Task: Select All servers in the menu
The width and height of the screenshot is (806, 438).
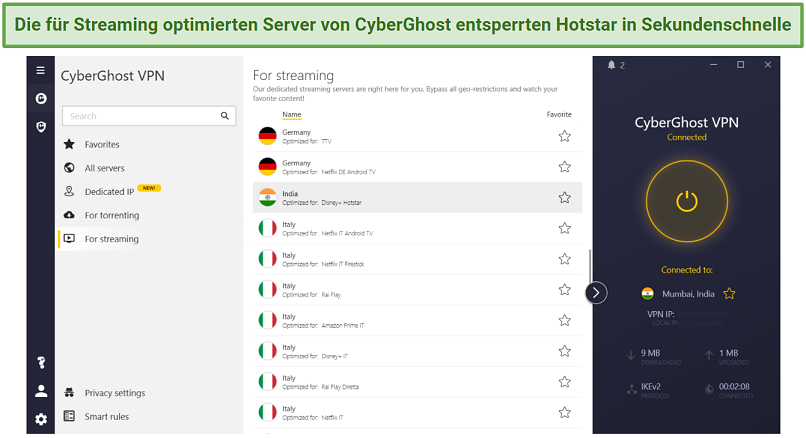Action: 104,168
